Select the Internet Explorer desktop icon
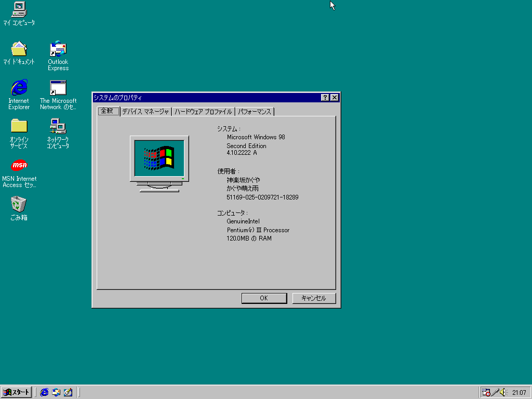This screenshot has height=399, width=532. [x=19, y=88]
